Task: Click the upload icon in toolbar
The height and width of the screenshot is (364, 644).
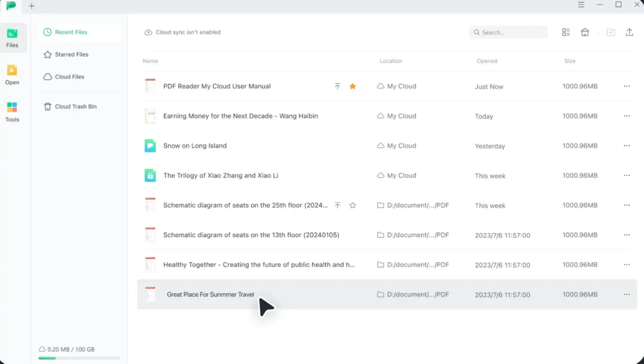Action: [x=629, y=32]
